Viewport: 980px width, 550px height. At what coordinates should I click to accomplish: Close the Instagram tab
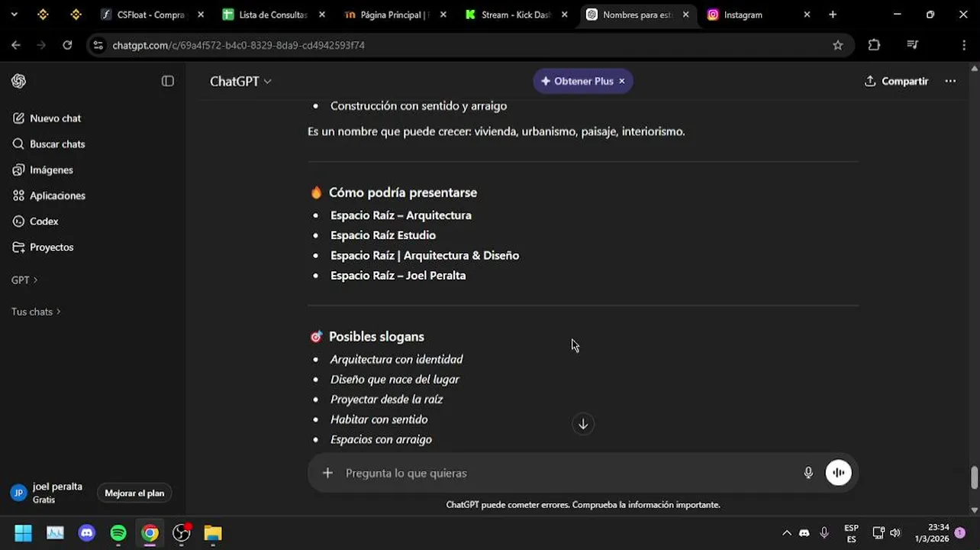(807, 15)
